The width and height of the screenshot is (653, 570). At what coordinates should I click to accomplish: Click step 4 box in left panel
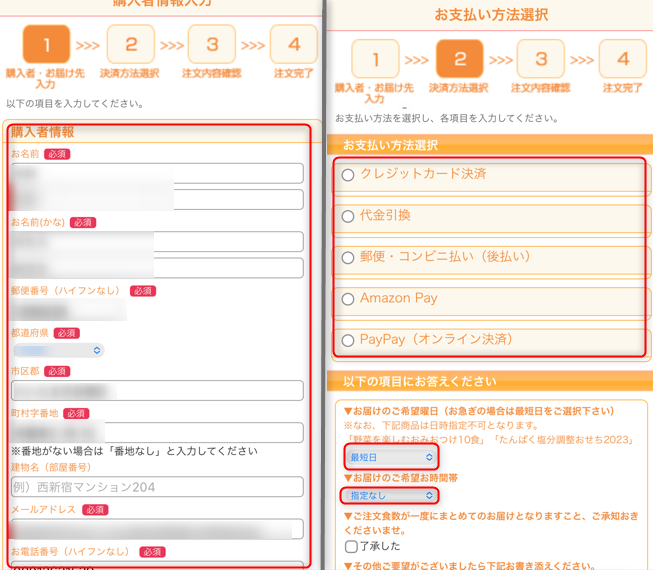[294, 44]
